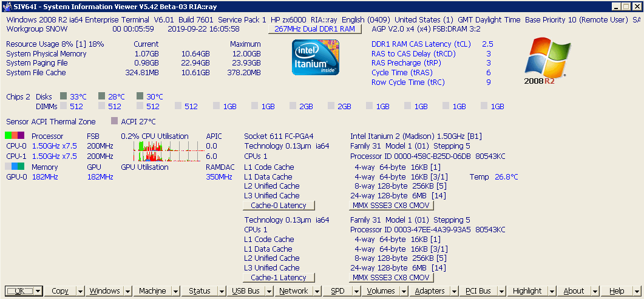Click the Workgroup SNOW text
This screenshot has width=644, height=299.
tap(37, 29)
